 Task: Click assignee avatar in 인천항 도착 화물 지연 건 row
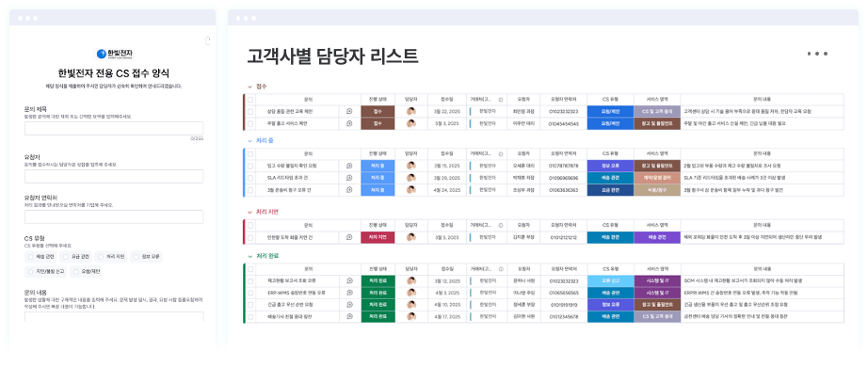410,237
